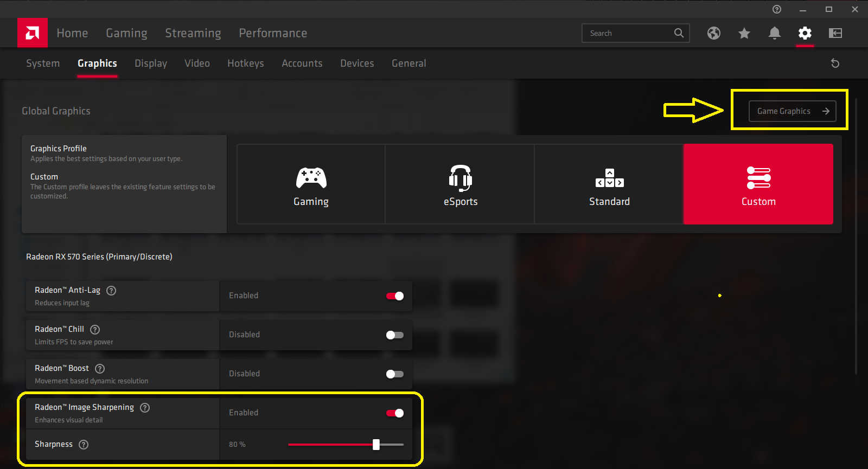This screenshot has height=469, width=868.
Task: Switch to the Video sub-tab
Action: [x=197, y=63]
